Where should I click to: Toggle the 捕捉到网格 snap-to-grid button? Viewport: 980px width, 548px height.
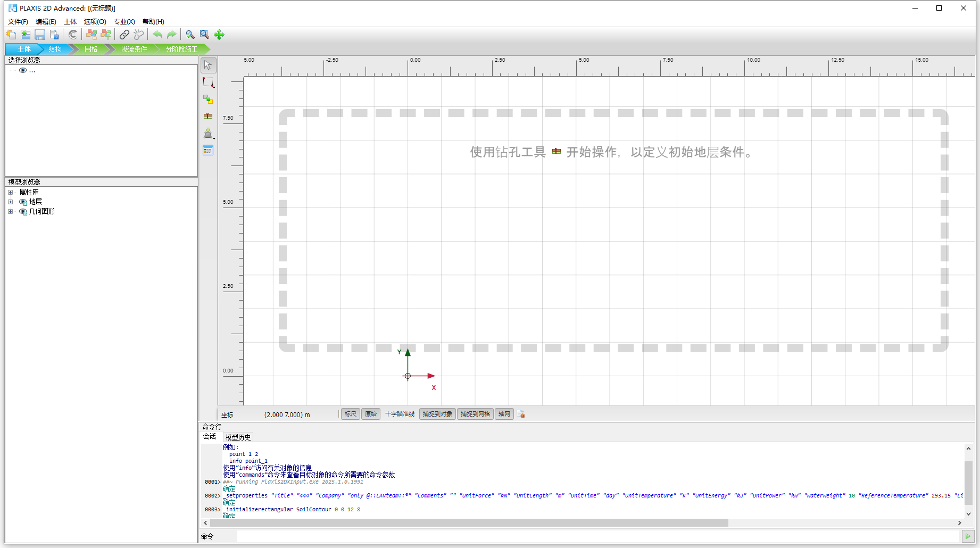[x=475, y=414]
